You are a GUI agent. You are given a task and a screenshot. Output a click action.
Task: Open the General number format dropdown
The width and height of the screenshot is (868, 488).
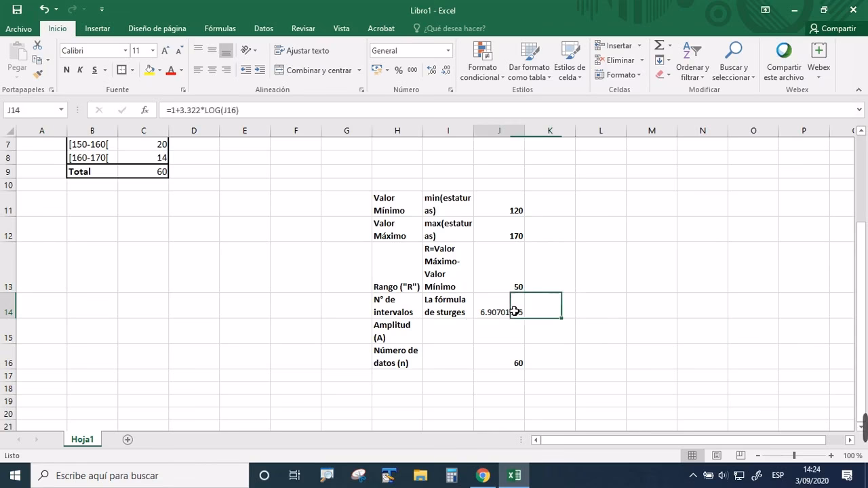click(x=448, y=50)
